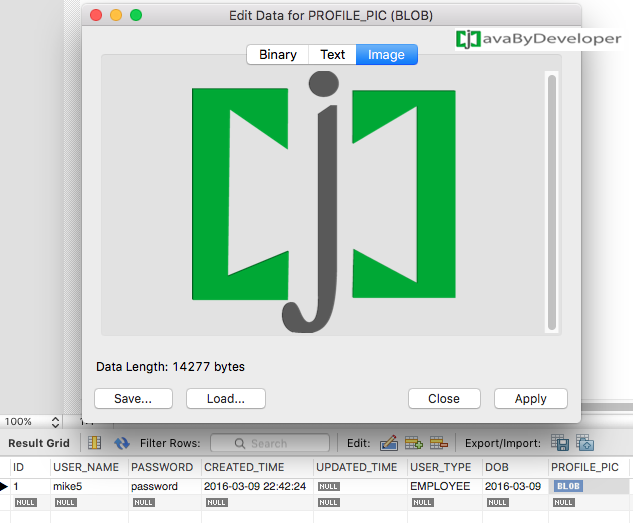633x523 pixels.
Task: Click the UPDATED_TIME column header
Action: click(x=361, y=467)
